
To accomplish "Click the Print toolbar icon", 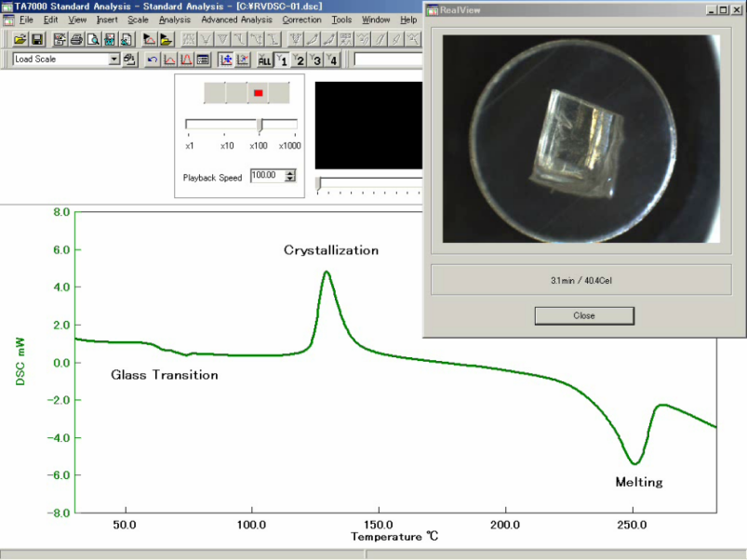I will [76, 39].
